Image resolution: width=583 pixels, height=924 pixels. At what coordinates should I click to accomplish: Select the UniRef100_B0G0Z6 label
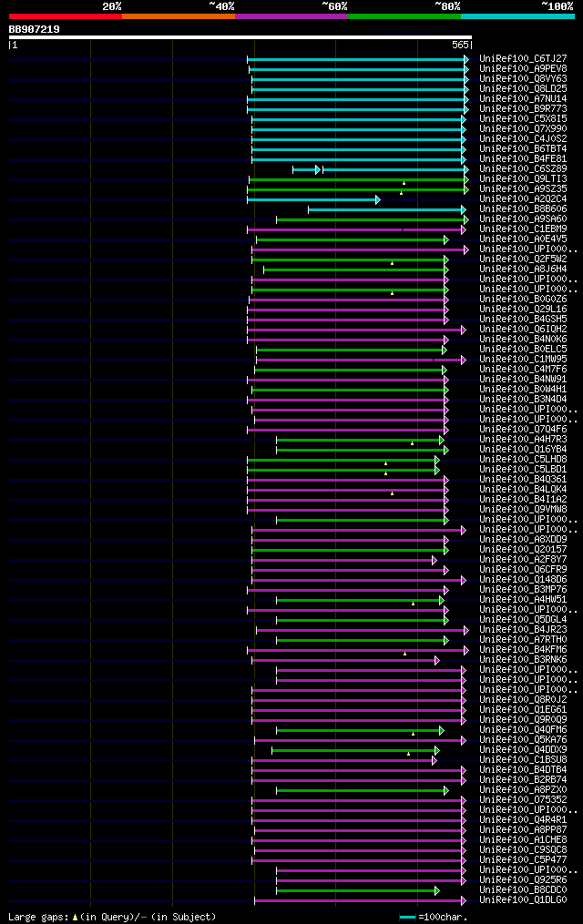coord(523,300)
